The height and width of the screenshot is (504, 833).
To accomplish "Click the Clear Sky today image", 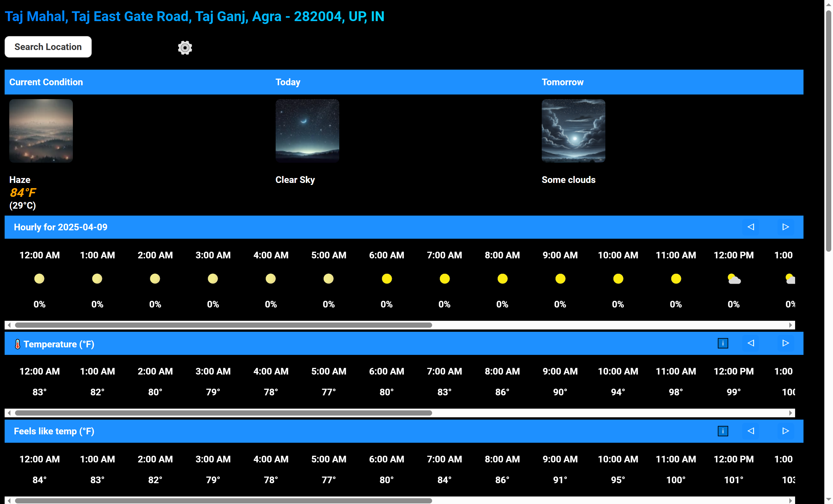I will pos(307,131).
